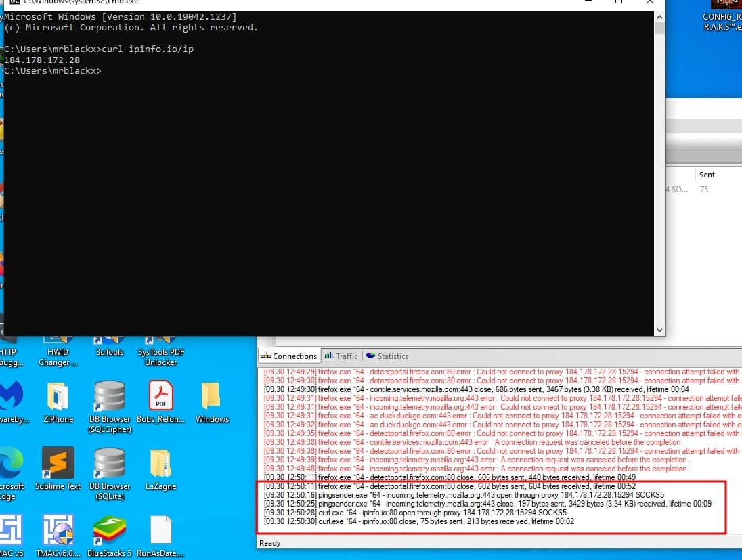
Task: Launch BlueStacks 5 from desktop
Action: pyautogui.click(x=109, y=532)
